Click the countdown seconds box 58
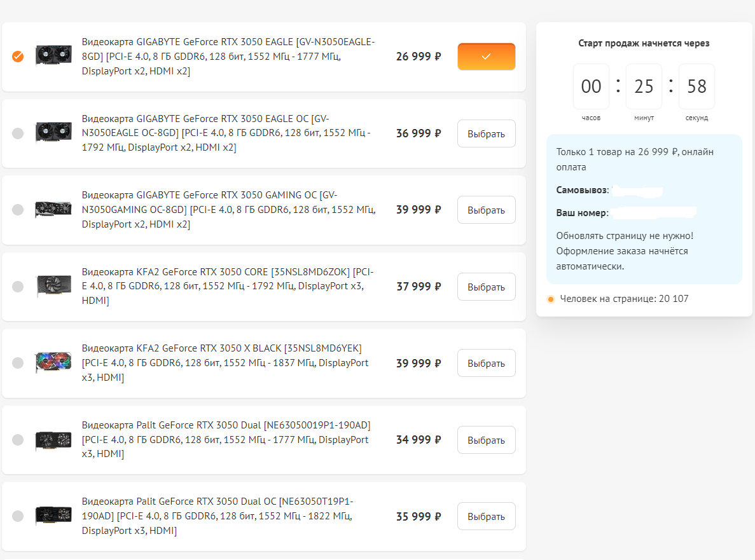 tap(696, 86)
